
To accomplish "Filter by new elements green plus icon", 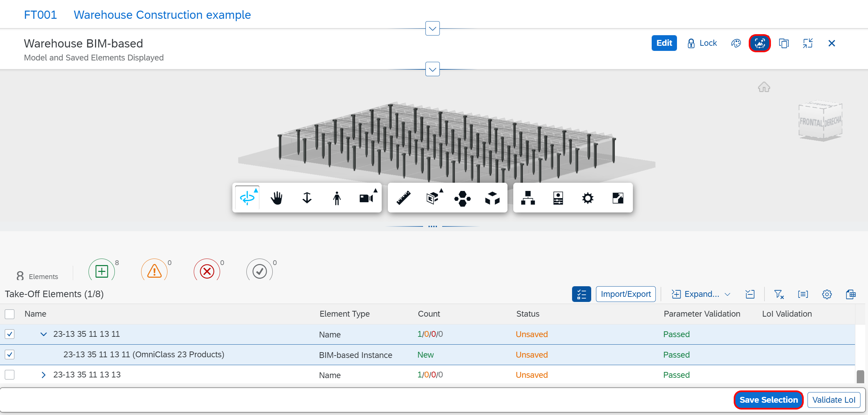I will click(101, 272).
